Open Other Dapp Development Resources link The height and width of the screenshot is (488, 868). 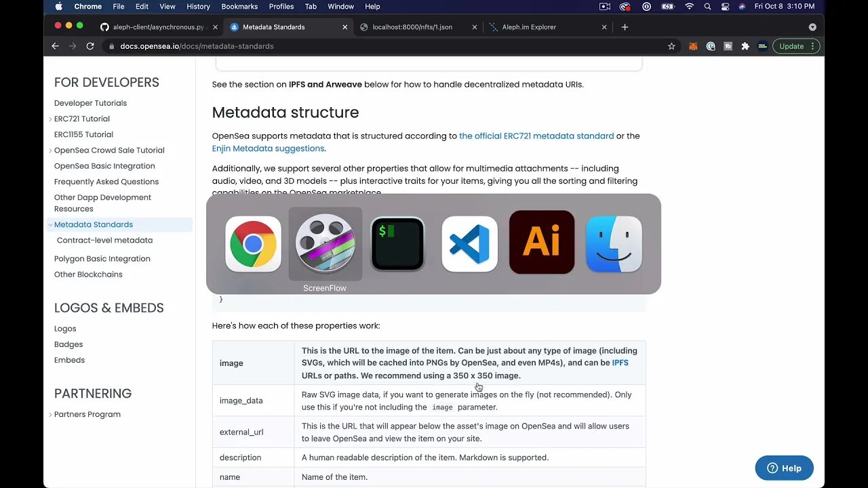(x=102, y=203)
